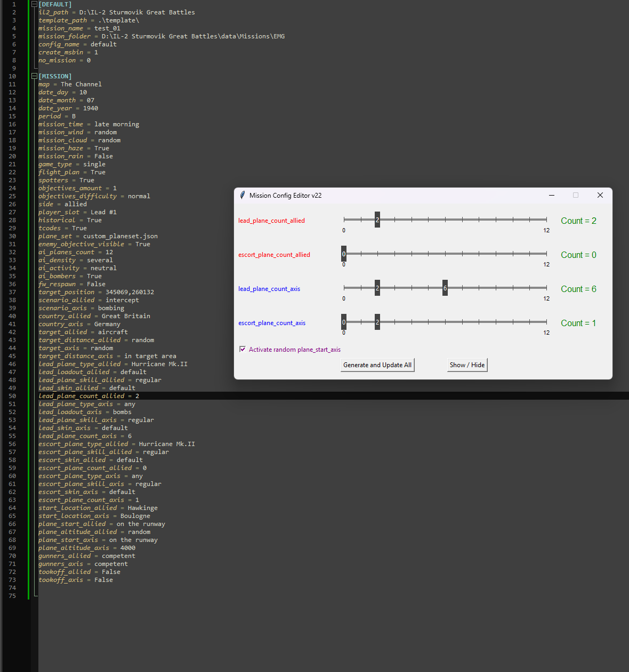Uncheck Activate random plane_start_axis checkbox
629x672 pixels.
tap(243, 350)
